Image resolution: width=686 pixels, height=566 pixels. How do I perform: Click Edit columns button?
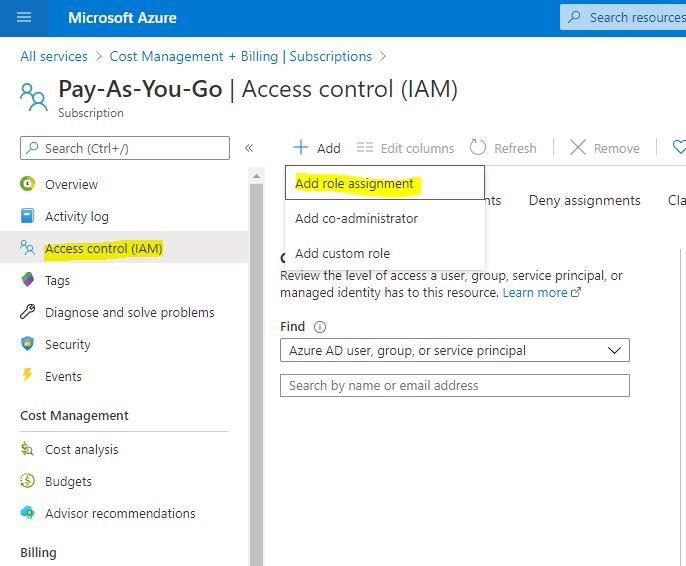coord(405,148)
